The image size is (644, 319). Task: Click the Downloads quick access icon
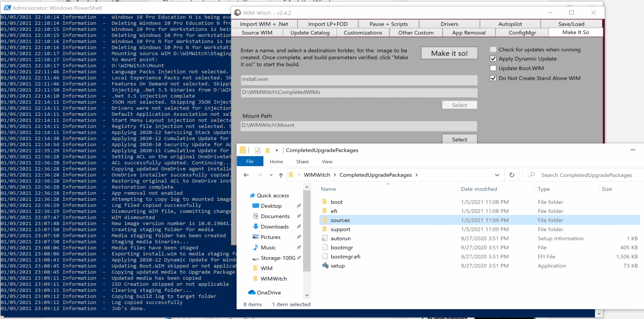pyautogui.click(x=256, y=226)
